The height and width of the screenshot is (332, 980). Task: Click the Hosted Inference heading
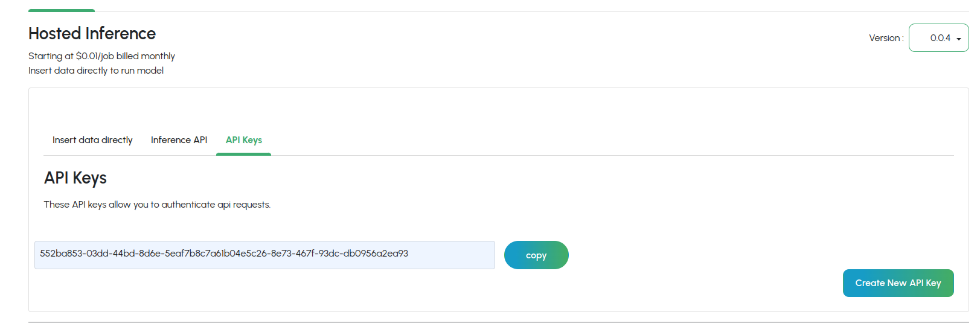tap(92, 34)
